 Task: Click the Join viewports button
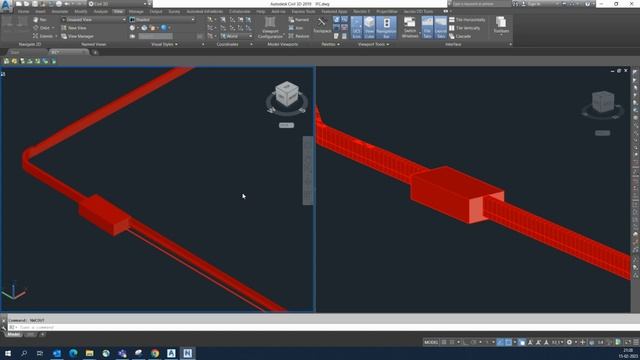click(296, 28)
